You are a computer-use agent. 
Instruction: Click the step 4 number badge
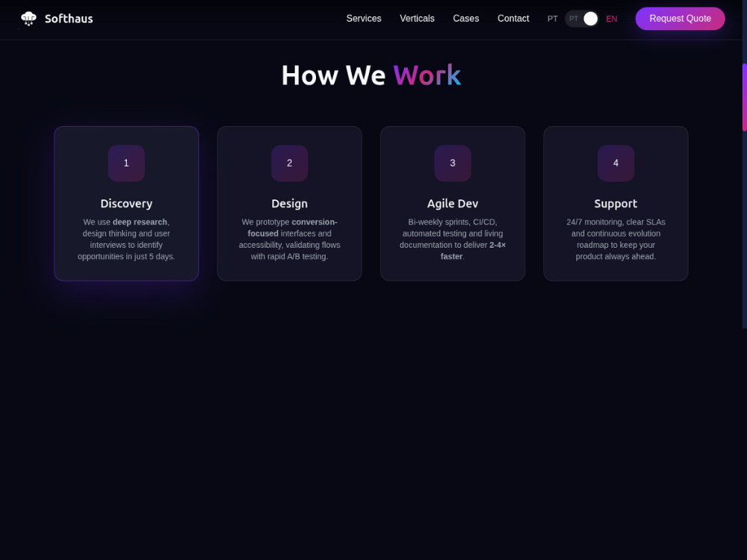click(616, 164)
